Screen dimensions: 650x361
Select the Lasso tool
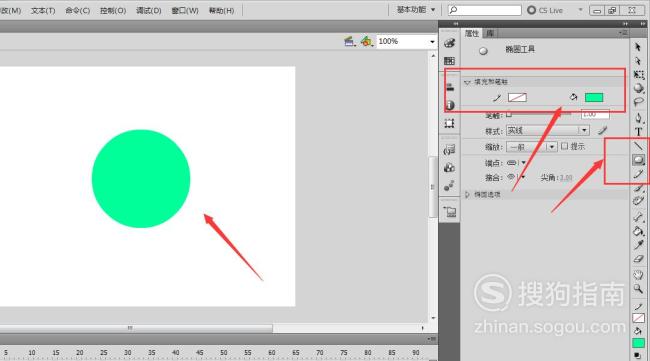click(x=638, y=102)
